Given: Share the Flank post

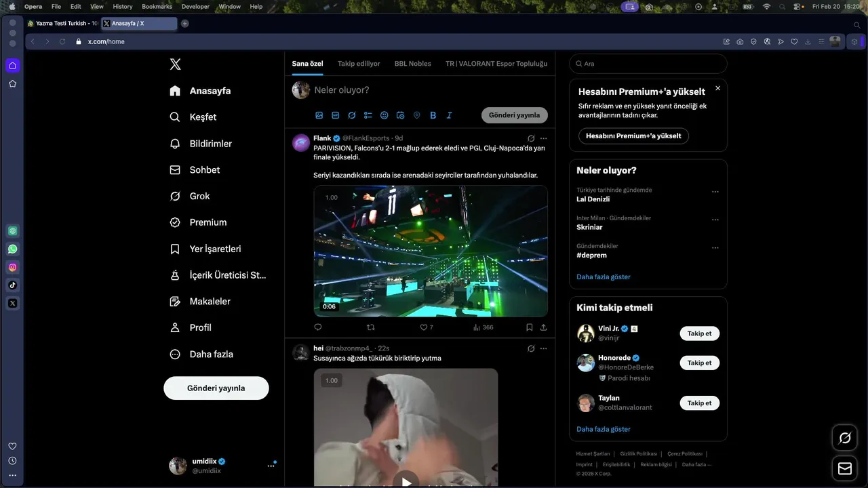Looking at the screenshot, I should pyautogui.click(x=544, y=327).
